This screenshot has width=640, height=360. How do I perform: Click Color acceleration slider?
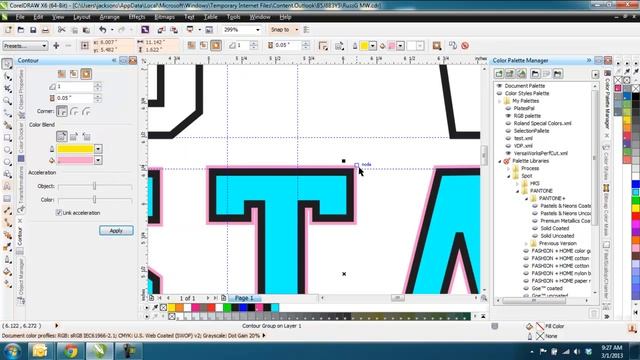coord(95,200)
